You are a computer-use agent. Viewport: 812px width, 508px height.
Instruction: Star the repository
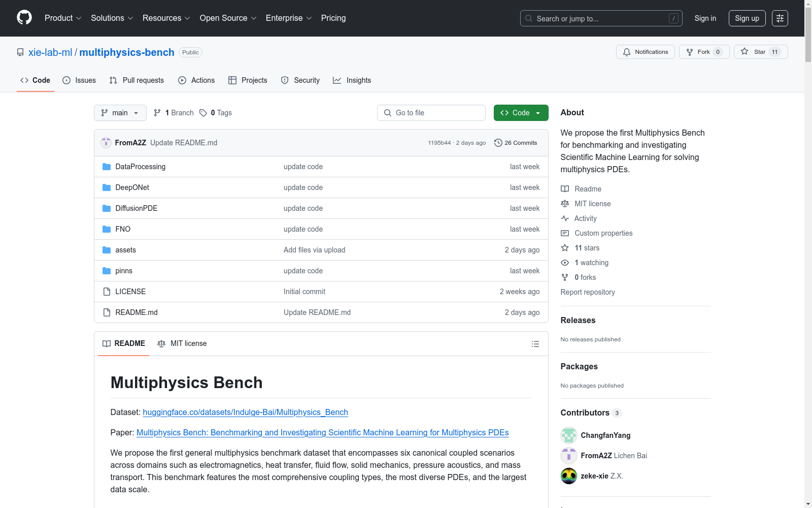point(760,52)
